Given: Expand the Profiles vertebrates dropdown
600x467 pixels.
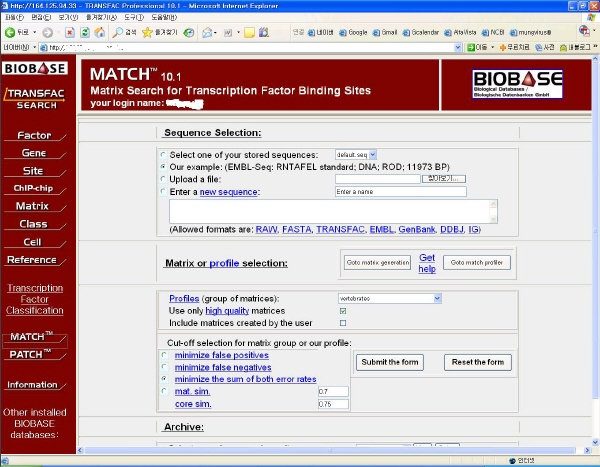Looking at the screenshot, I should pyautogui.click(x=389, y=298).
